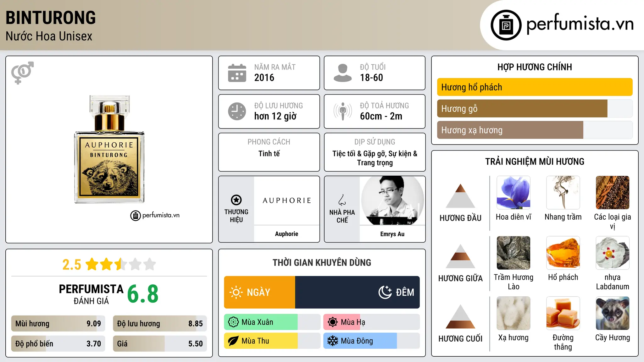Click the unisex gender symbol icon
The height and width of the screenshot is (362, 644).
coord(22,73)
